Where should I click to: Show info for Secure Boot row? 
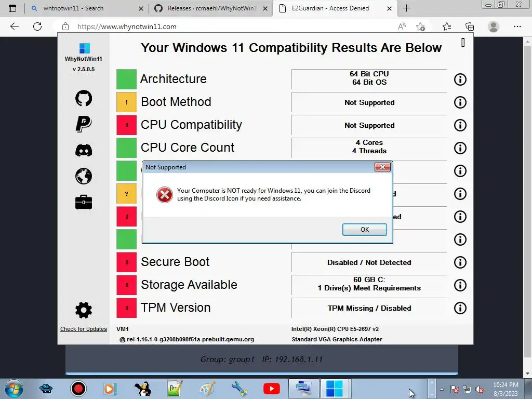point(460,262)
